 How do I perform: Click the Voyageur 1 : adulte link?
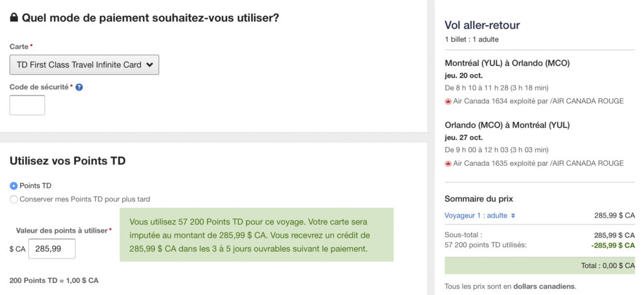tap(476, 216)
